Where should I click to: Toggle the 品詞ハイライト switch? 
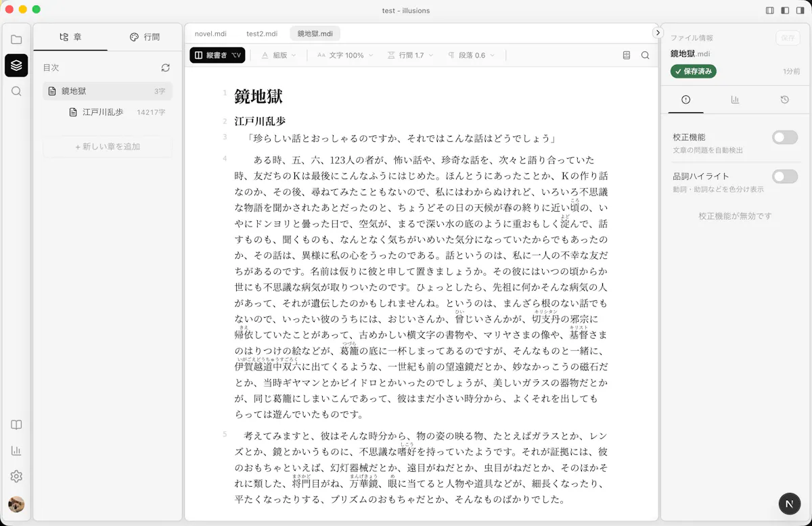[785, 176]
